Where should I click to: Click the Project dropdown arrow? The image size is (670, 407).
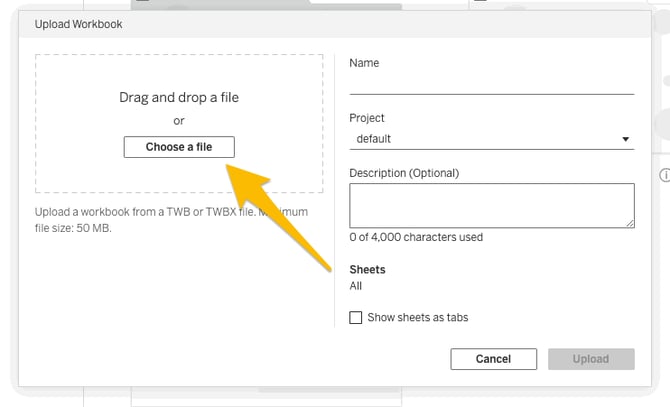pyautogui.click(x=625, y=140)
